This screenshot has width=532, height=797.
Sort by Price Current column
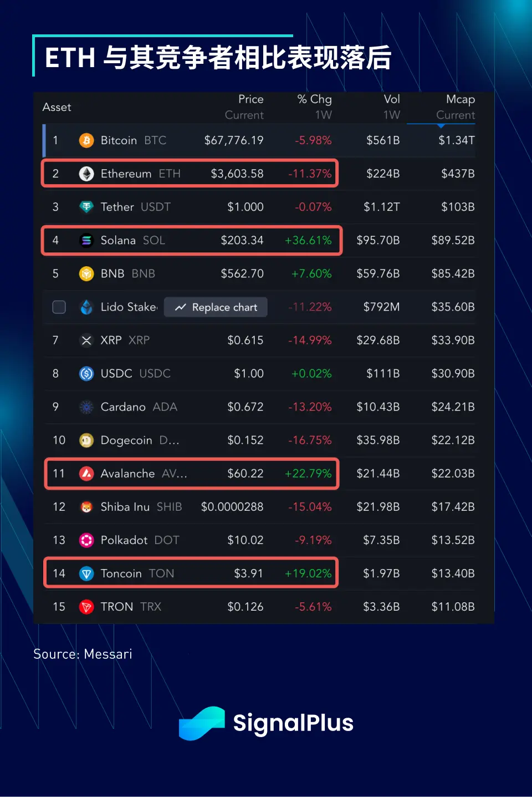[244, 107]
